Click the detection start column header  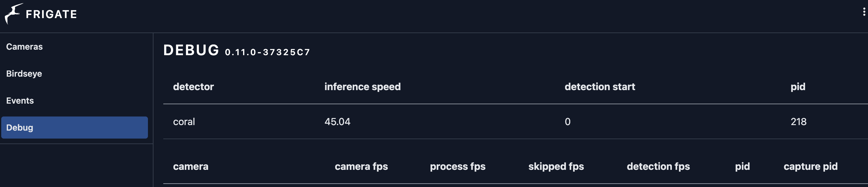[x=600, y=87]
